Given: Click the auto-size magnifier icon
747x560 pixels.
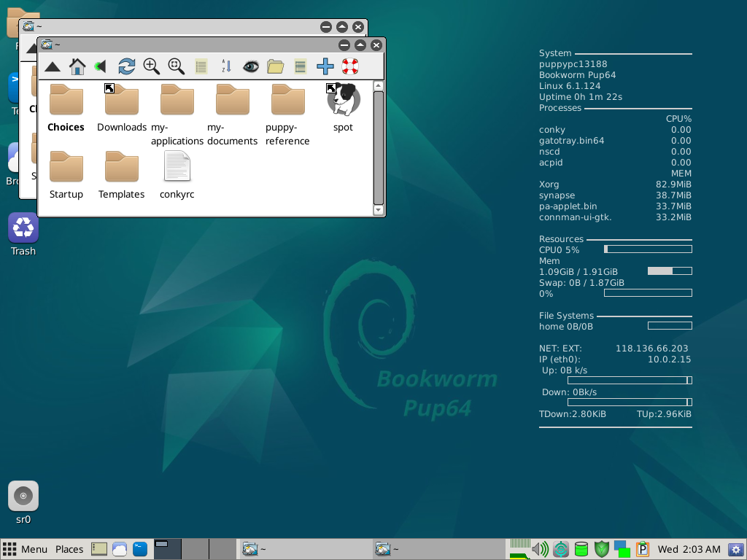Looking at the screenshot, I should 177,66.
